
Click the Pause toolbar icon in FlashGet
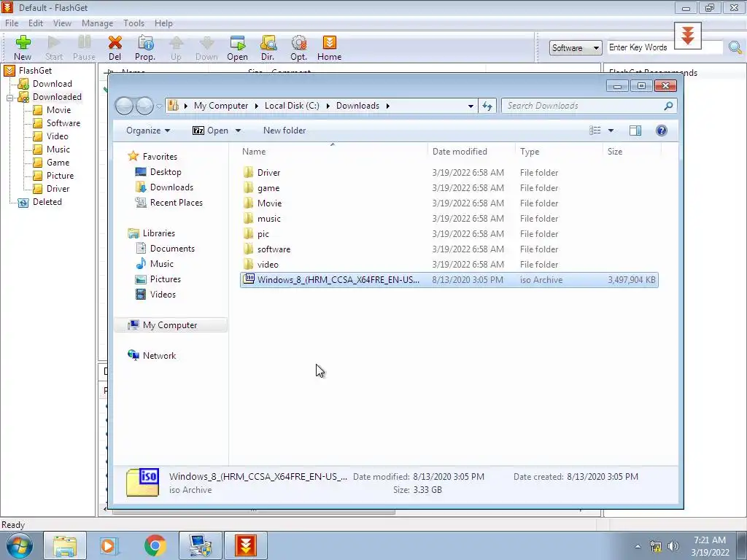[x=84, y=47]
